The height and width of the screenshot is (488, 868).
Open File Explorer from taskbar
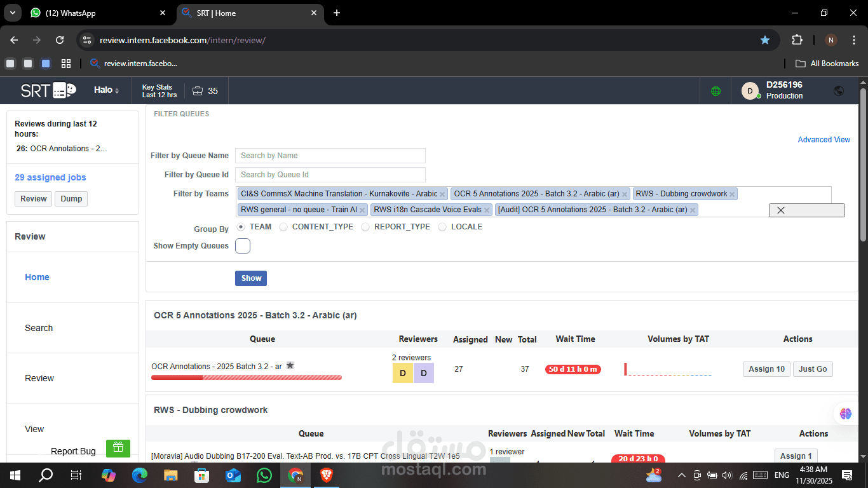pyautogui.click(x=171, y=475)
